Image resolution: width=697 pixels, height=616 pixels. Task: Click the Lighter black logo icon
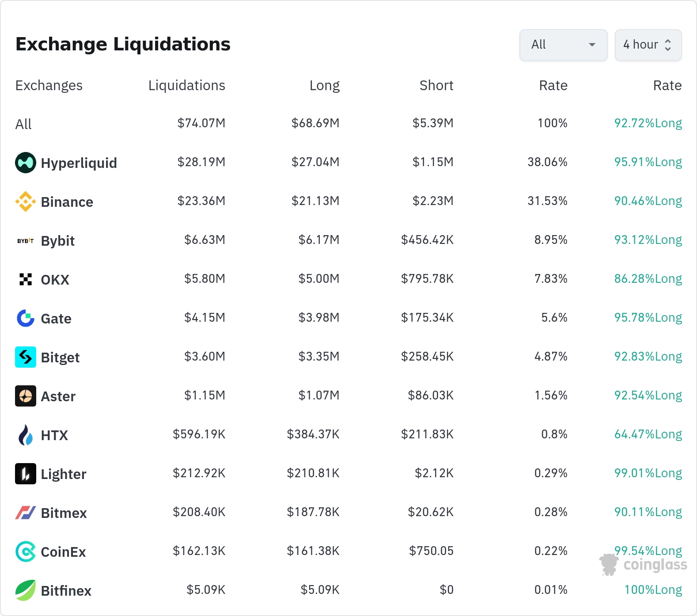tap(26, 474)
